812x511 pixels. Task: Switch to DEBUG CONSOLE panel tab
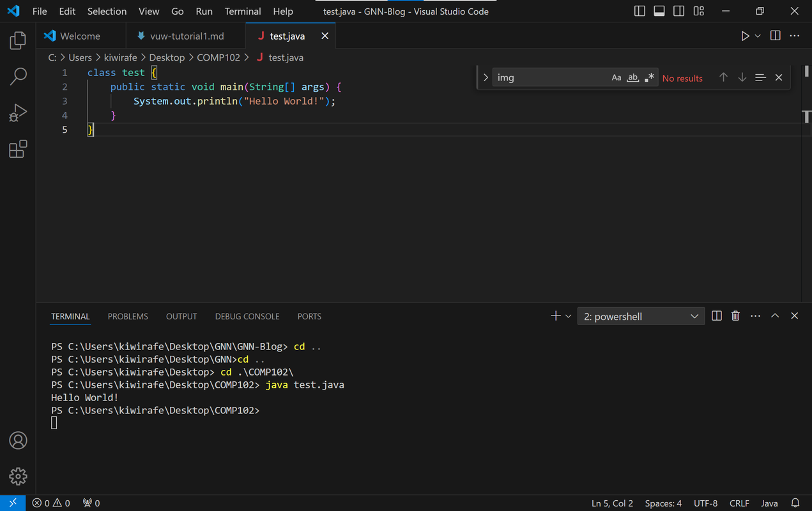coord(247,316)
